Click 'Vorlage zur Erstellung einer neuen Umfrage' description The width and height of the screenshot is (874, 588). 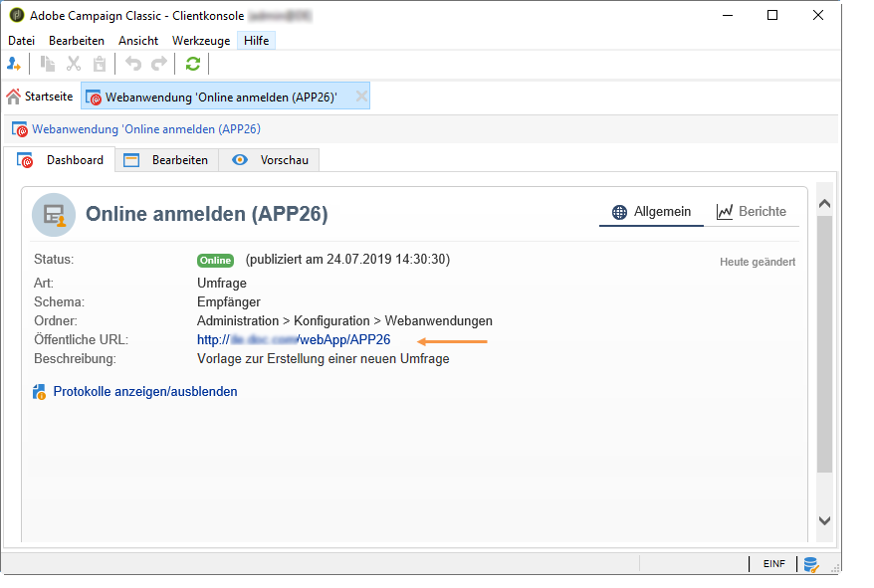(x=324, y=359)
